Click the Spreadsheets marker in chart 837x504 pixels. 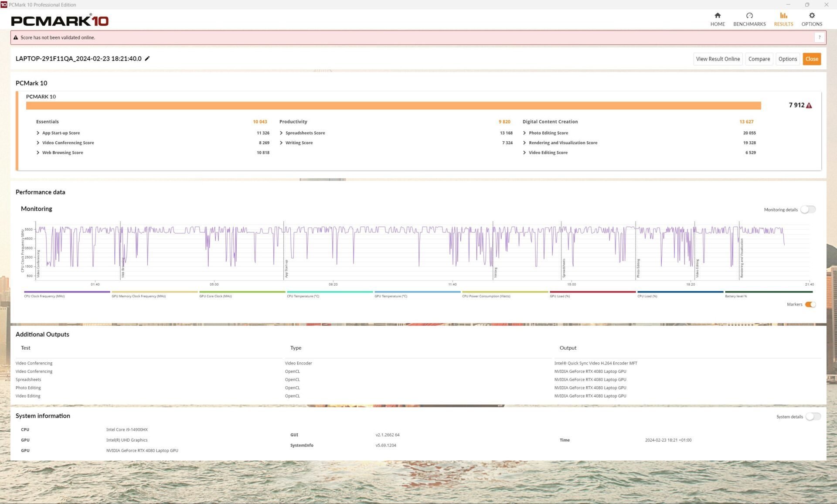[564, 268]
